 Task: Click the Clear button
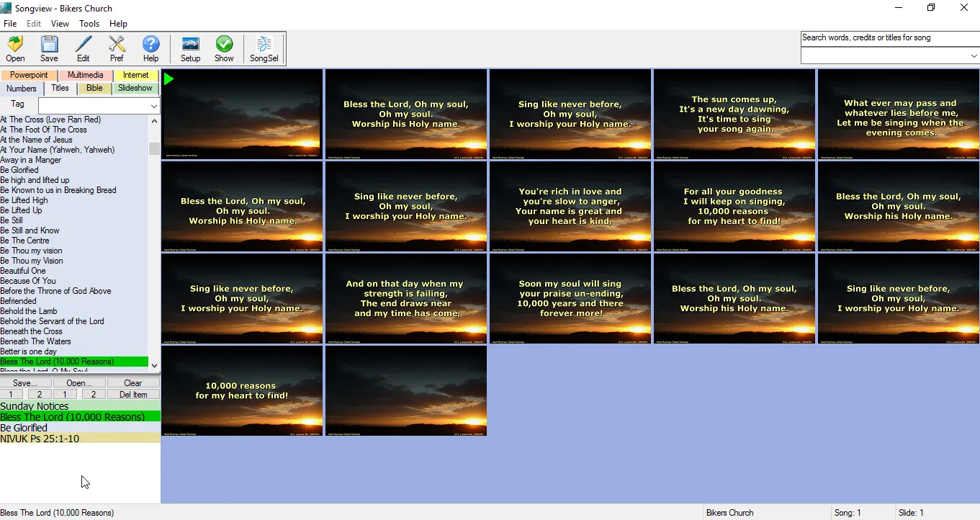132,382
